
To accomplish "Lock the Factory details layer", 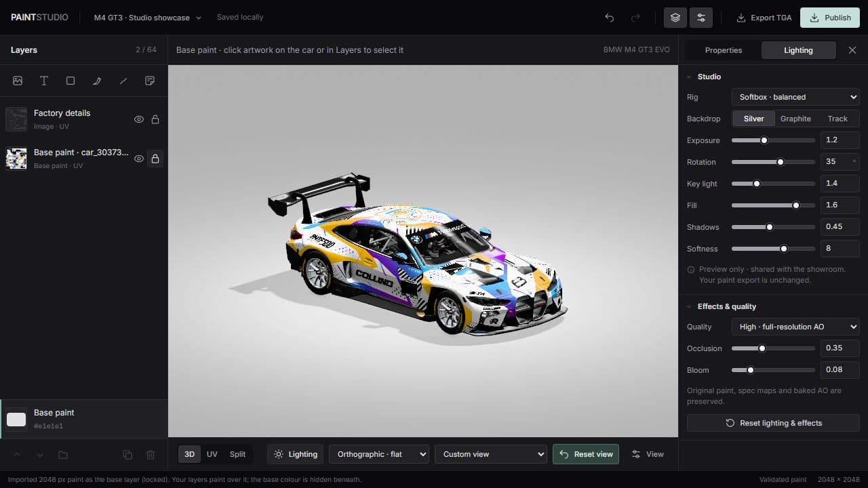I will (155, 119).
